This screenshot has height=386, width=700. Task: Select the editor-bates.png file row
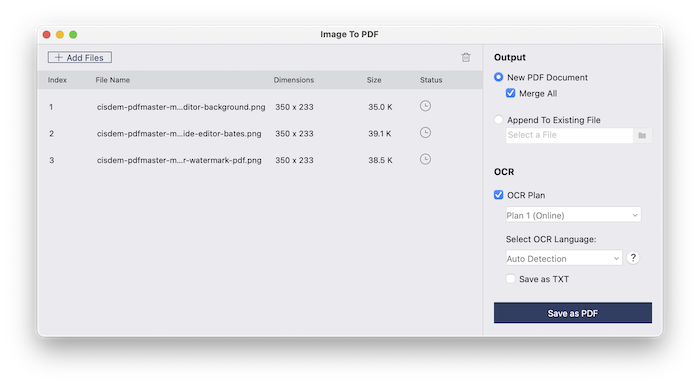click(x=260, y=133)
